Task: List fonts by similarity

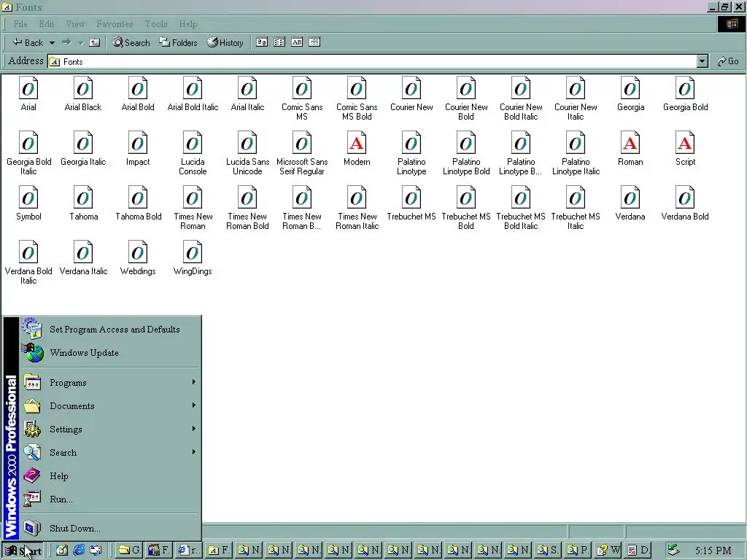Action: (297, 42)
